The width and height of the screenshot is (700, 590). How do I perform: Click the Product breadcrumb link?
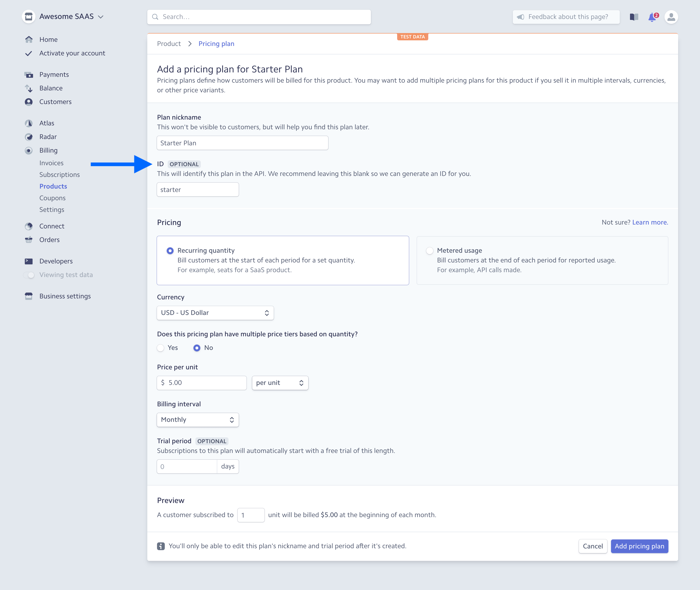coord(169,44)
